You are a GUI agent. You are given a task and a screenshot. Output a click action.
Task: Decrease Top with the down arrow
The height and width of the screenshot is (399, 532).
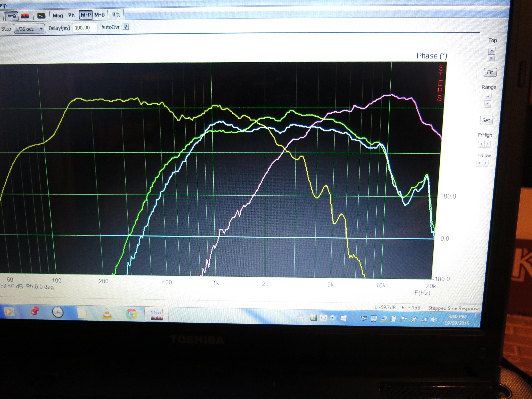coord(491,58)
